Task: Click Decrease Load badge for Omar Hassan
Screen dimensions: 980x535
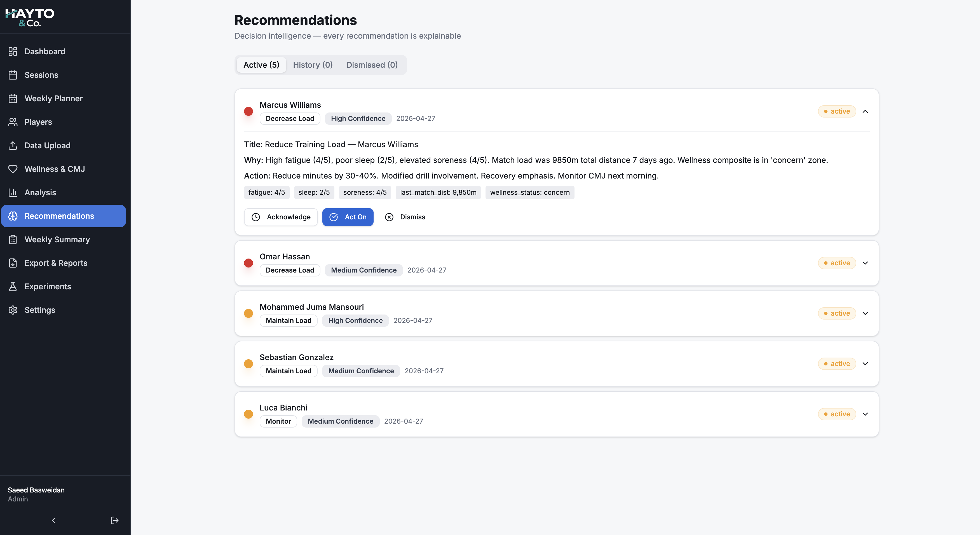Action: (x=290, y=270)
